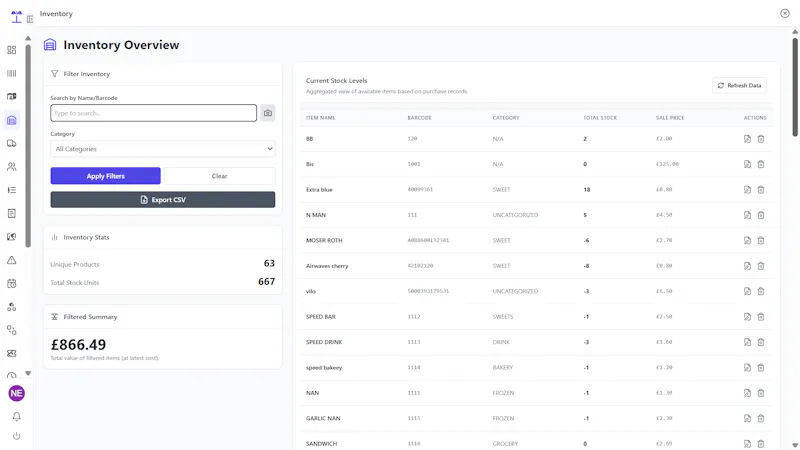Click the camera barcode scan button
The image size is (800, 450).
click(268, 113)
